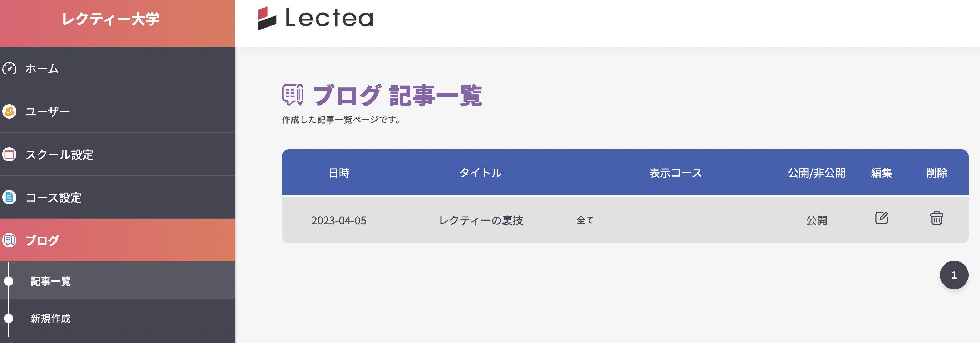Image resolution: width=980 pixels, height=343 pixels.
Task: Edit the レクティーの裏技 article via pencil icon
Action: click(882, 219)
